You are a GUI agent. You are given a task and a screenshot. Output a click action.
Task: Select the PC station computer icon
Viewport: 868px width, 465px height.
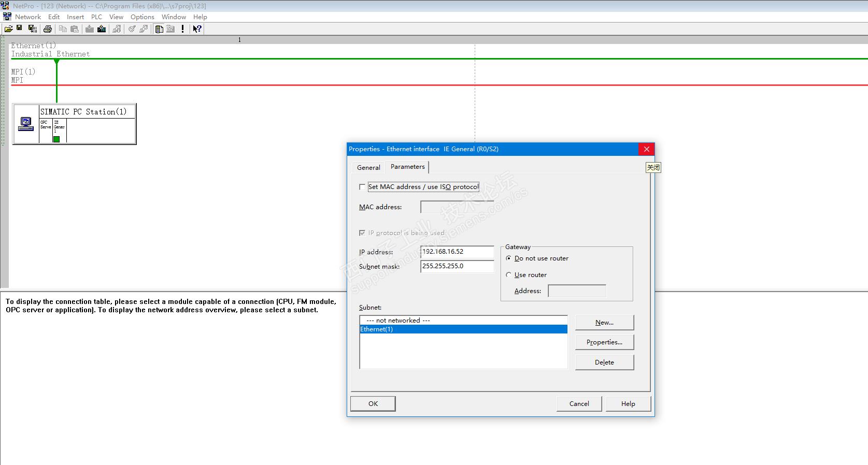26,124
